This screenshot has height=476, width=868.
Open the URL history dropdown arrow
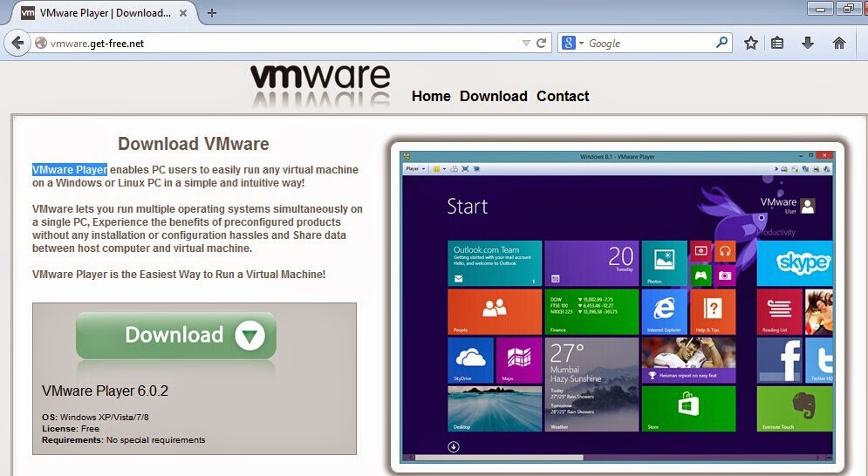click(526, 44)
